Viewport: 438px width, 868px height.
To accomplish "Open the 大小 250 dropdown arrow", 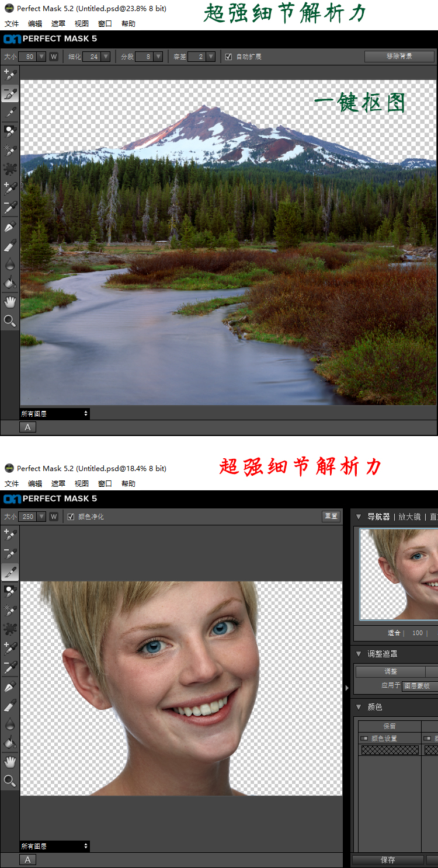I will (41, 517).
